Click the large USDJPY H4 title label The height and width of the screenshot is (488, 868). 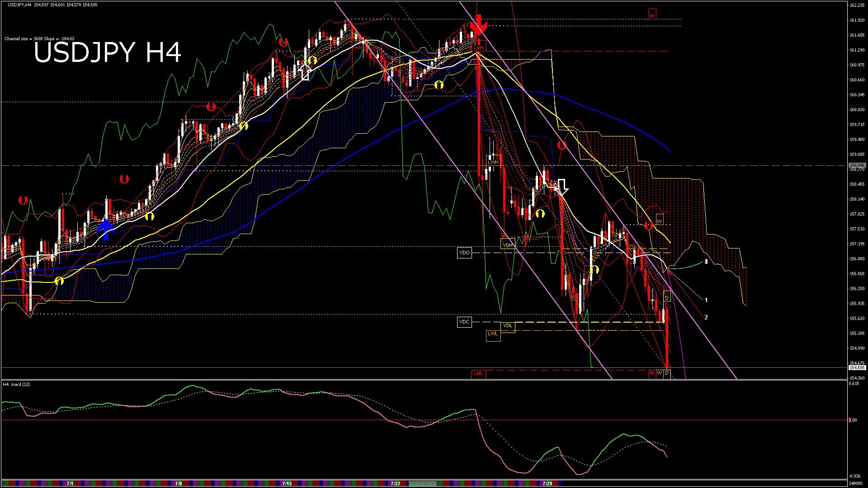[x=108, y=52]
